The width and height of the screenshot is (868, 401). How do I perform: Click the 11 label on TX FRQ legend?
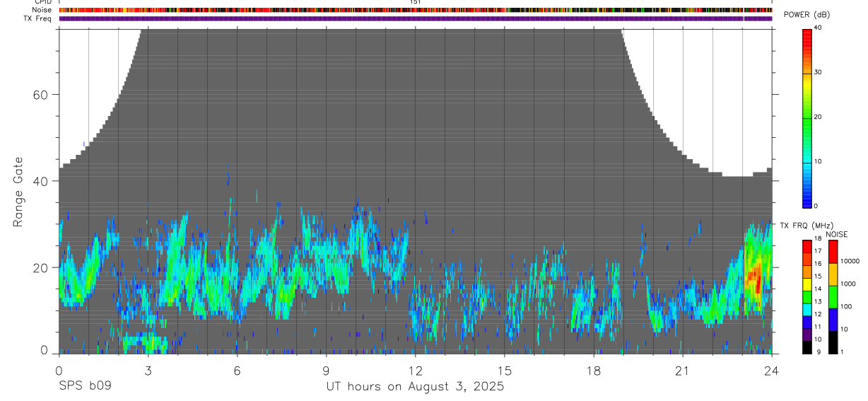pos(818,327)
